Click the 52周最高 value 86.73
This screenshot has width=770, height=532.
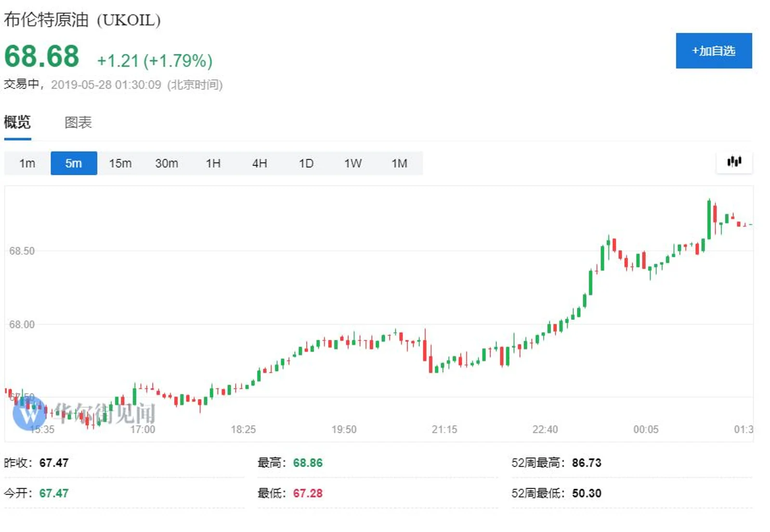point(587,463)
